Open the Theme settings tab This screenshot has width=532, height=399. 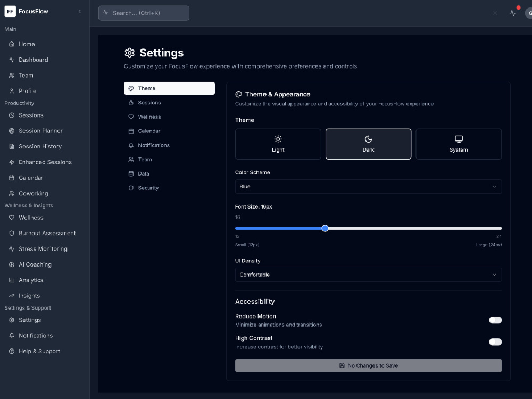169,88
